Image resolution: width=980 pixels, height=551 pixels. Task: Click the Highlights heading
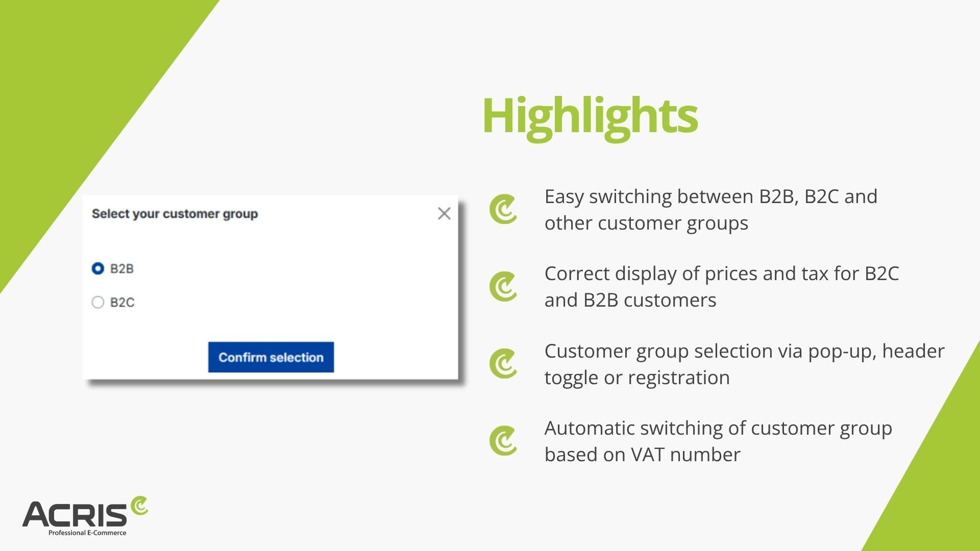tap(590, 117)
